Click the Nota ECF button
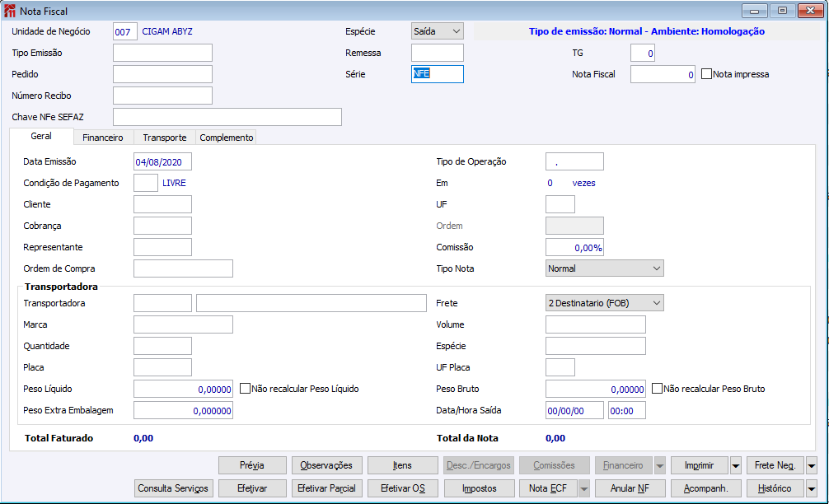 548,488
